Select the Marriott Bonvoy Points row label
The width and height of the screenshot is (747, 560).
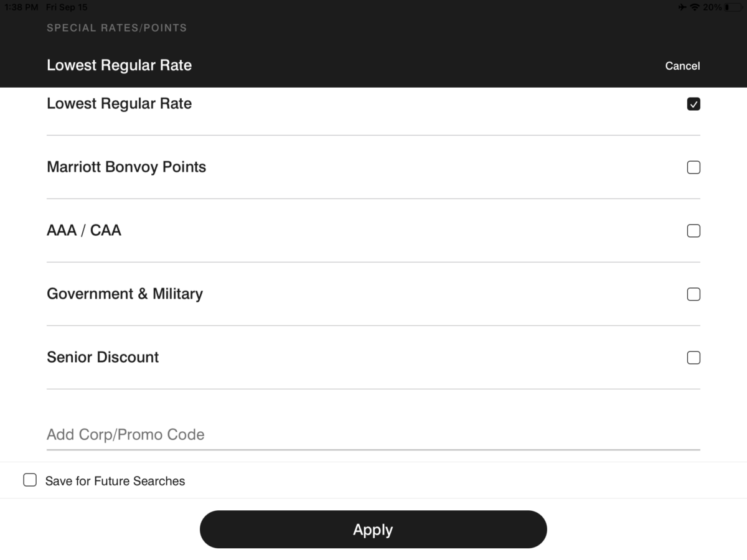(126, 167)
